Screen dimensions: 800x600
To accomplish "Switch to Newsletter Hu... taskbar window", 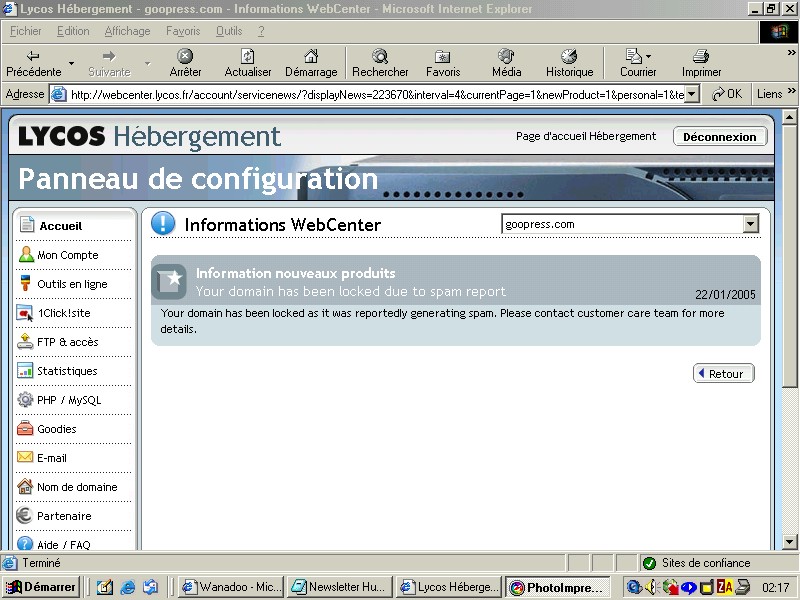I will 340,587.
